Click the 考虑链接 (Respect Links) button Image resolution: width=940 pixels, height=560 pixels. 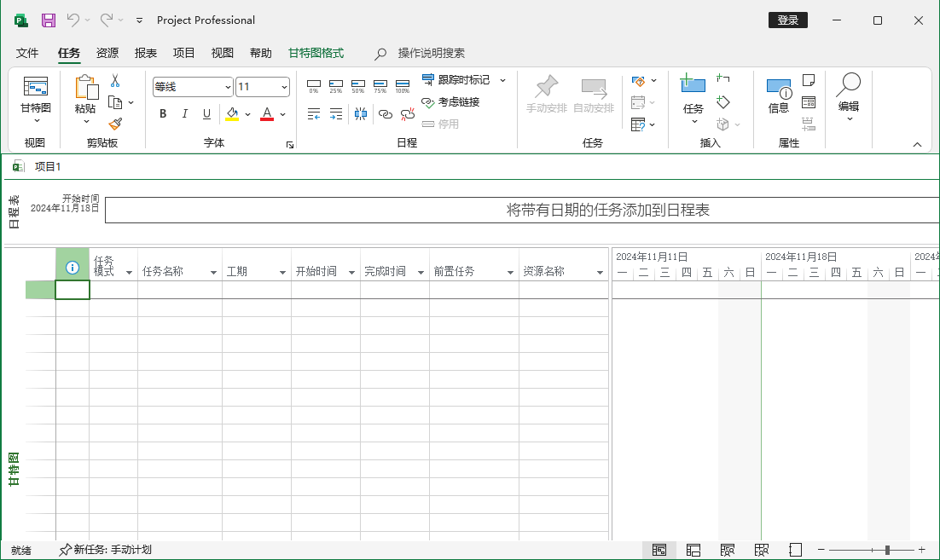tap(451, 102)
